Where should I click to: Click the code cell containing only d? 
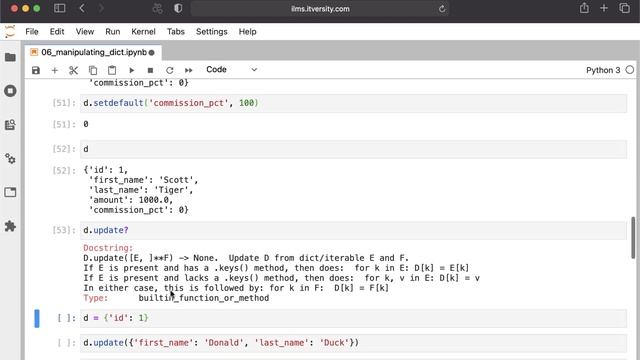point(353,149)
